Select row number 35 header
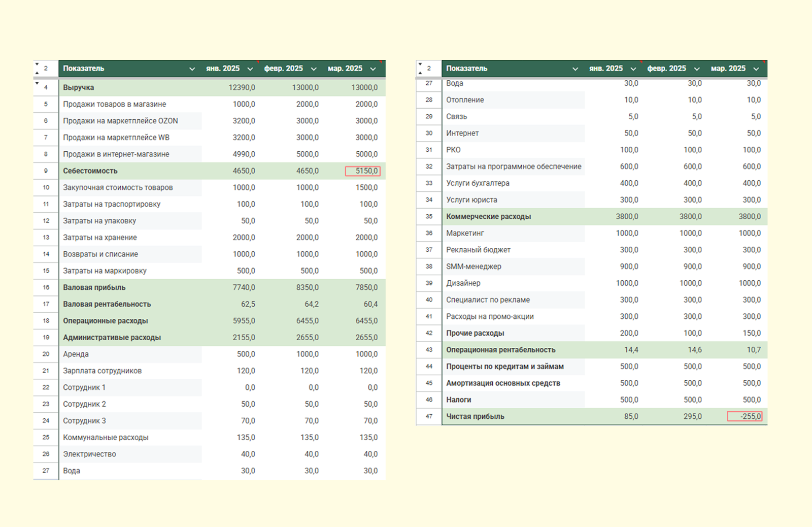 point(429,217)
